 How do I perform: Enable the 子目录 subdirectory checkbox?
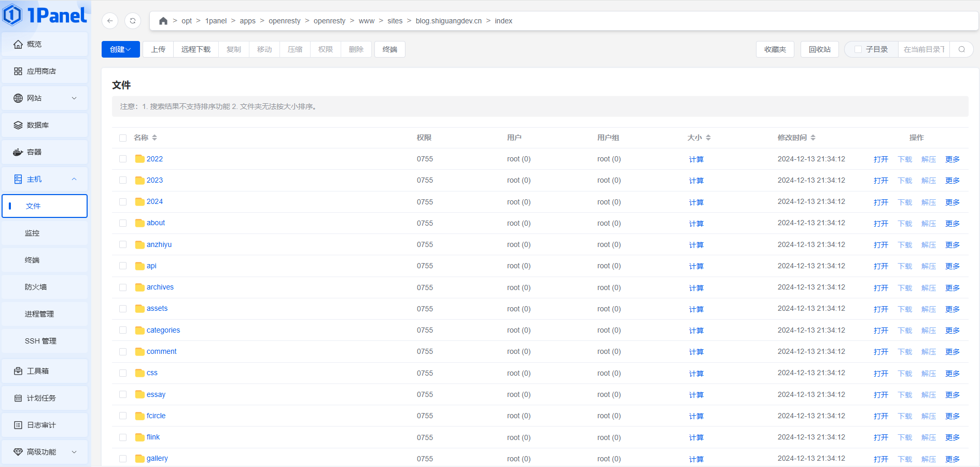[858, 49]
